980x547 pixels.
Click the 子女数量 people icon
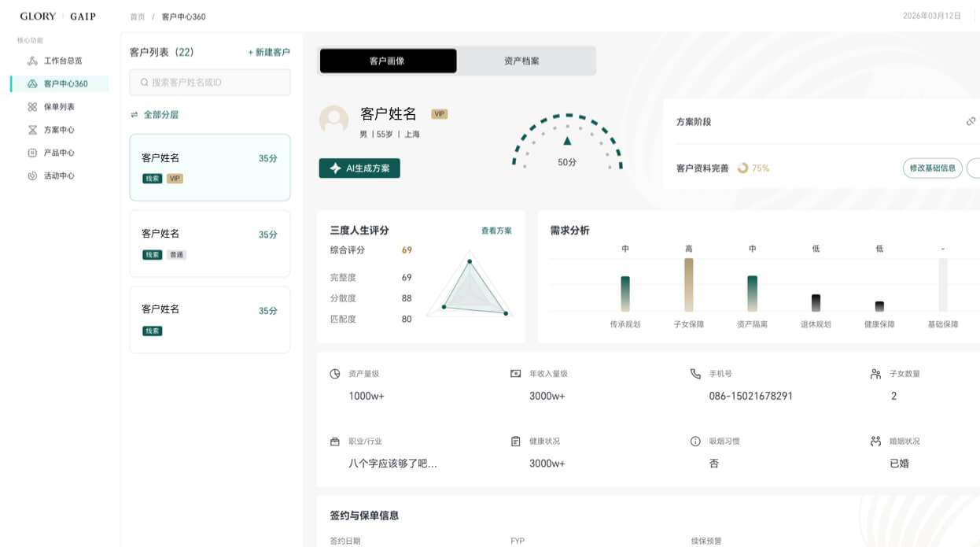[x=875, y=374]
